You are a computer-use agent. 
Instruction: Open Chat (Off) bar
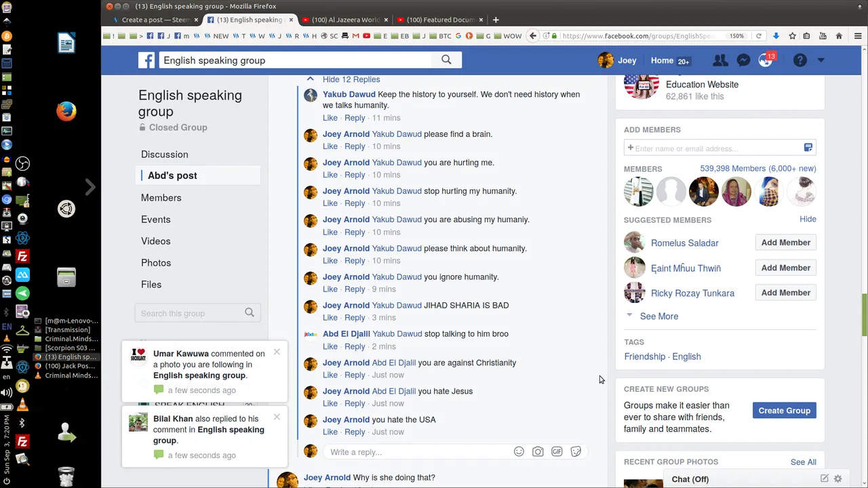click(x=690, y=479)
